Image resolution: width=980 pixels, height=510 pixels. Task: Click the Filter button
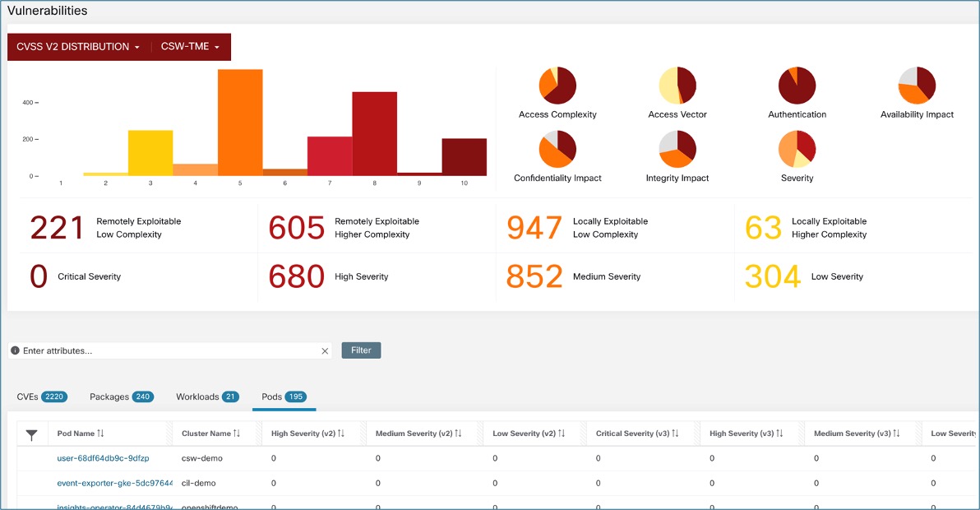[361, 350]
